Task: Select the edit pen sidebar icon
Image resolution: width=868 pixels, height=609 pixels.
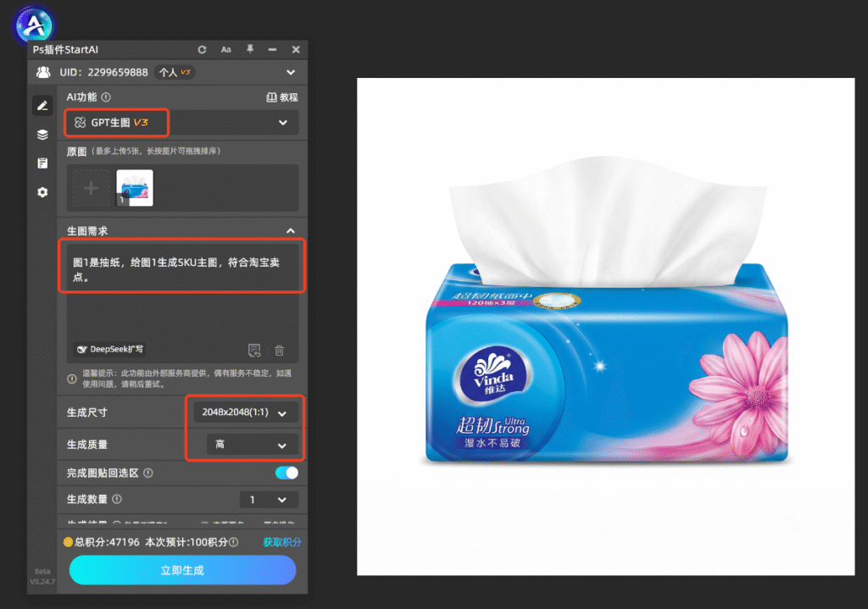Action: click(x=42, y=106)
